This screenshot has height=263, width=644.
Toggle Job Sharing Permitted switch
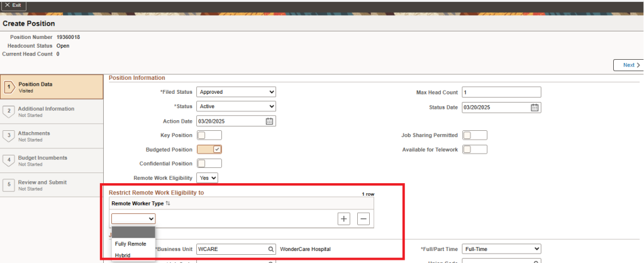click(x=474, y=135)
